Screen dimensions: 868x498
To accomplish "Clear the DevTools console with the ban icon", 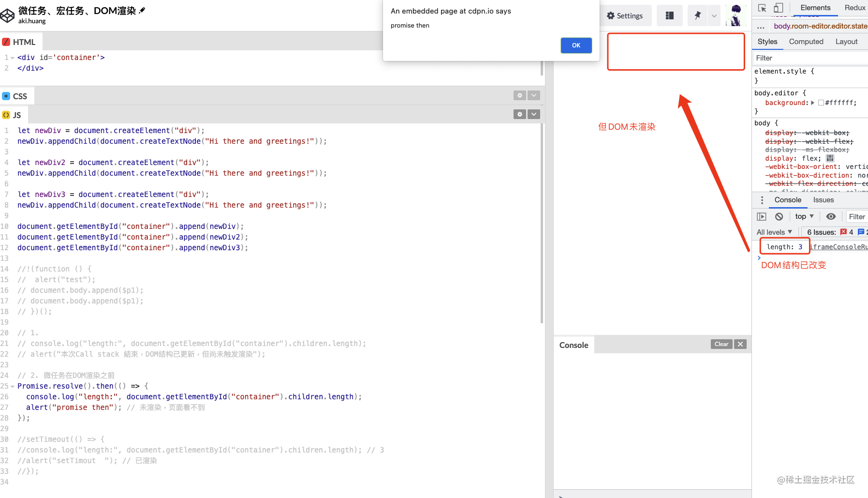I will (779, 216).
